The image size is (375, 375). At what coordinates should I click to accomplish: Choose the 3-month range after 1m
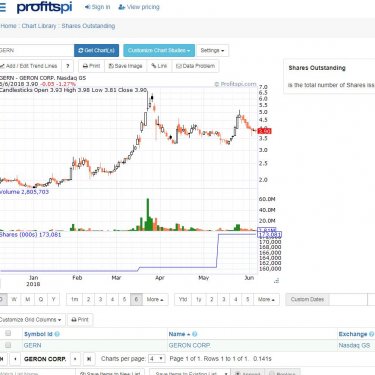click(x=100, y=299)
